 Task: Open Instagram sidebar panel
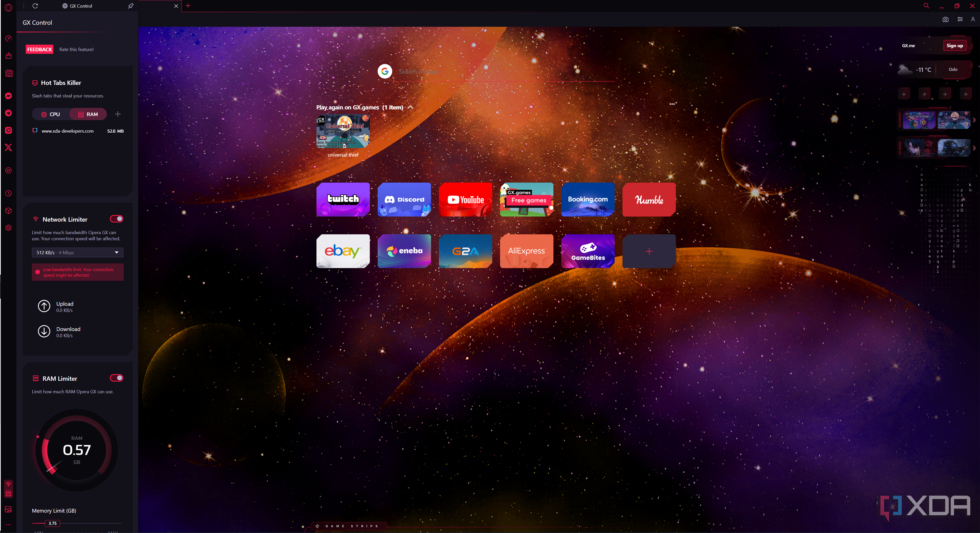pos(8,131)
